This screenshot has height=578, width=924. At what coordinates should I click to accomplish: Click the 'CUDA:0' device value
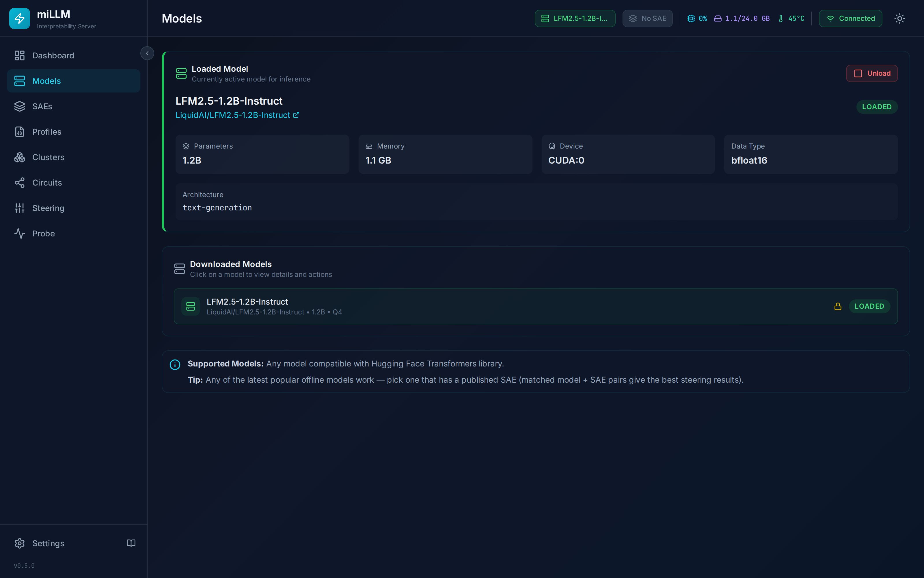pos(566,160)
